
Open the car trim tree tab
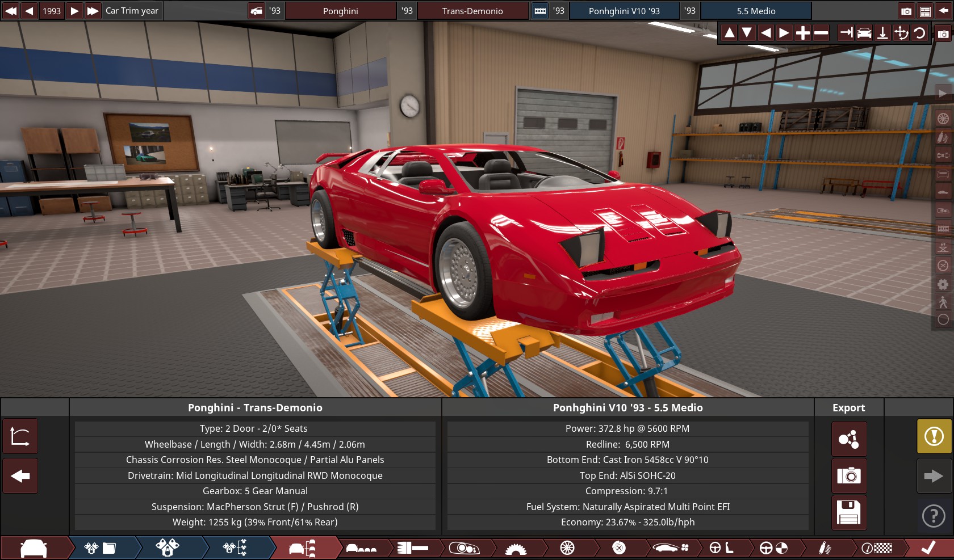pos(302,548)
